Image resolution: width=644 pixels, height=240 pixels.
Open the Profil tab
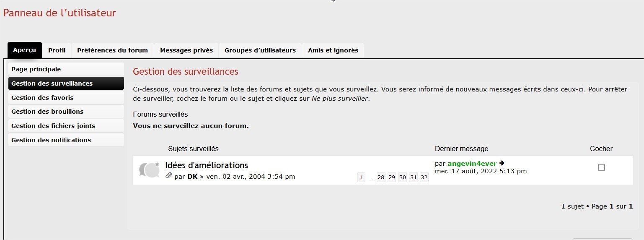pos(57,50)
